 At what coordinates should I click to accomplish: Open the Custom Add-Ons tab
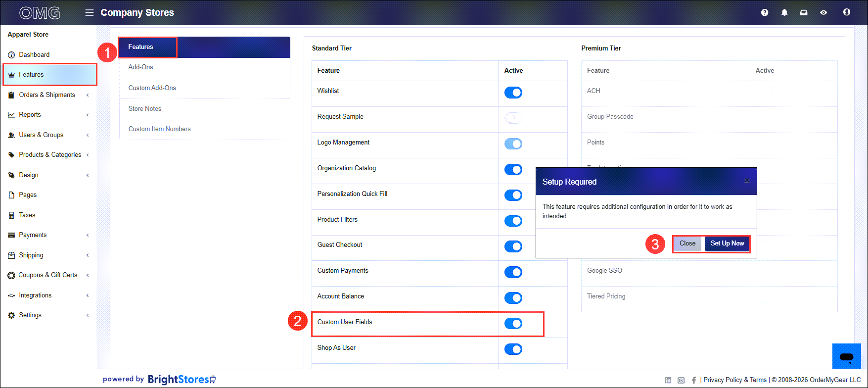point(204,88)
